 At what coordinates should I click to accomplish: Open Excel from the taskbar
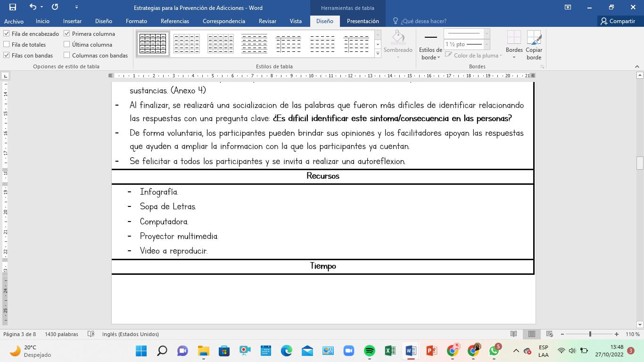[x=390, y=351]
